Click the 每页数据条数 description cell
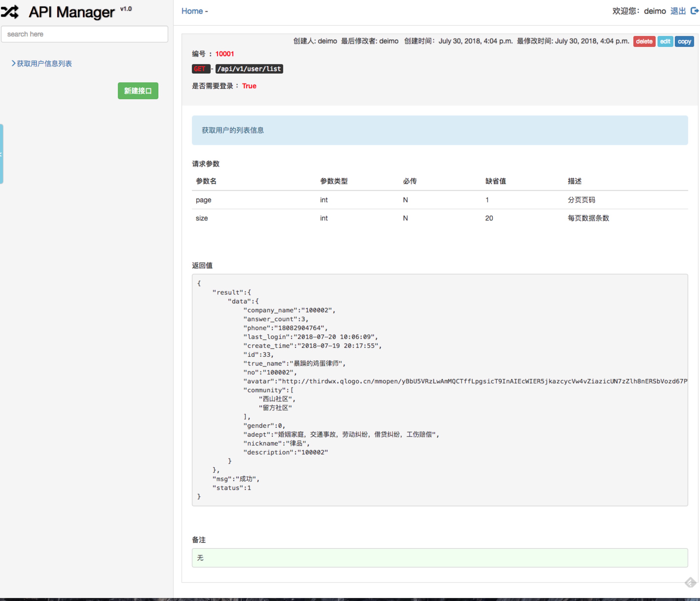Screen dimensions: 700x601 tap(588, 218)
